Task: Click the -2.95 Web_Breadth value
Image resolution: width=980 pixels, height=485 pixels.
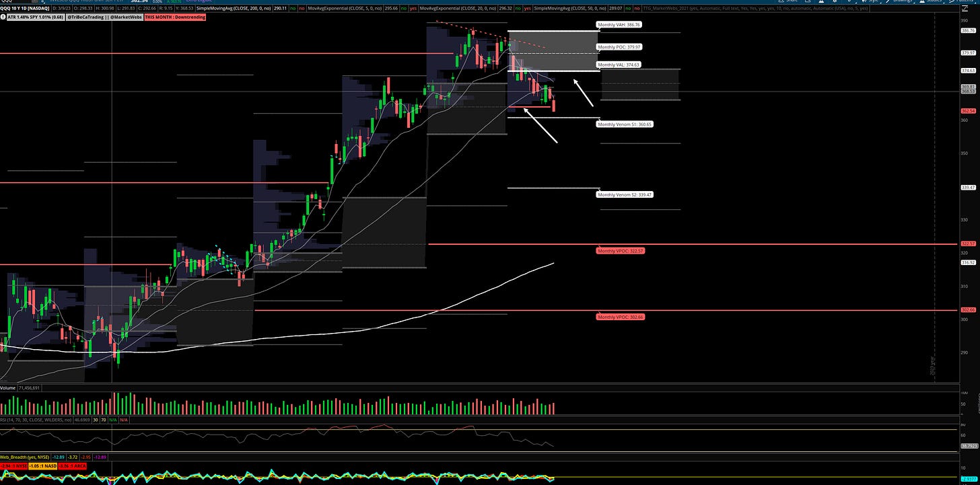Action: pyautogui.click(x=86, y=457)
